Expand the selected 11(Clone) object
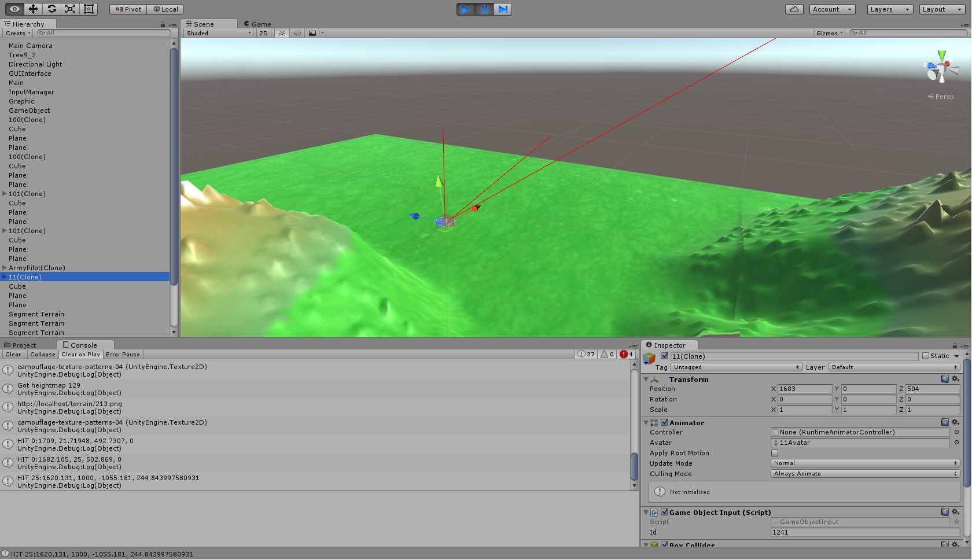Screen dimensions: 972x560 [x=5, y=277]
